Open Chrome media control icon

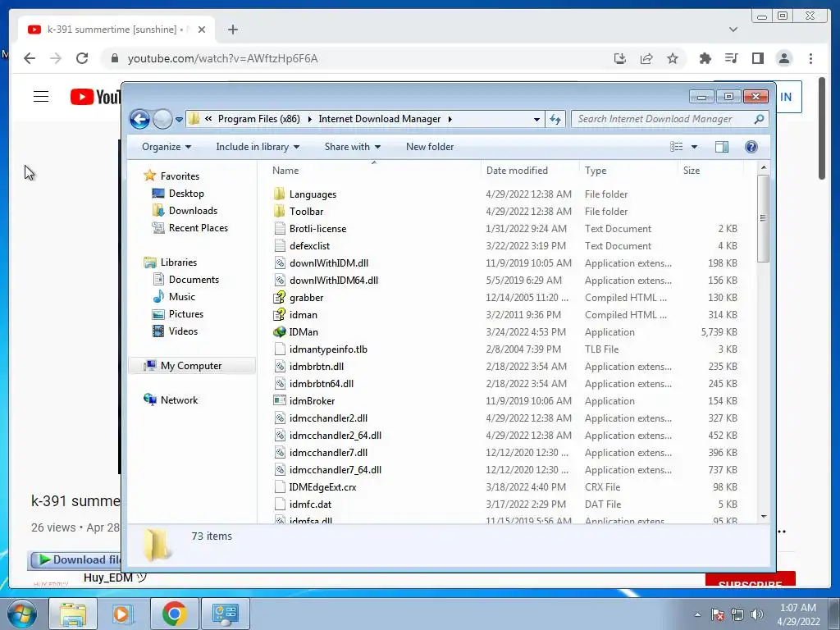731,58
